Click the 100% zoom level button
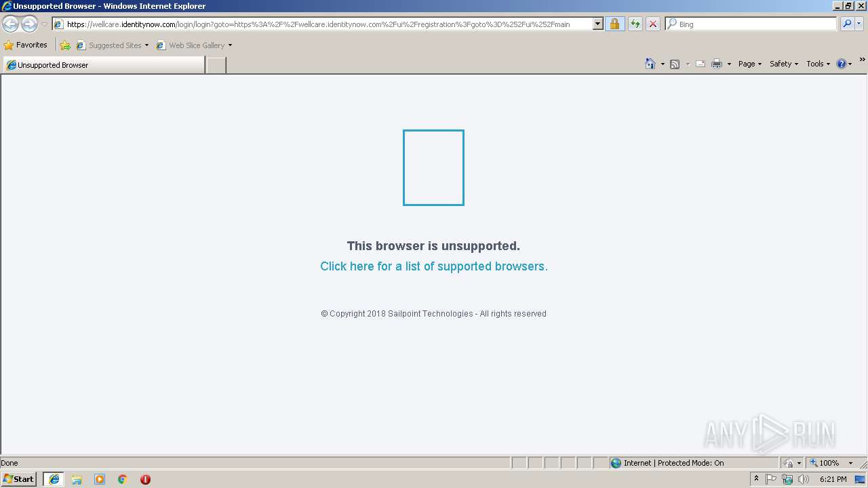 point(825,463)
